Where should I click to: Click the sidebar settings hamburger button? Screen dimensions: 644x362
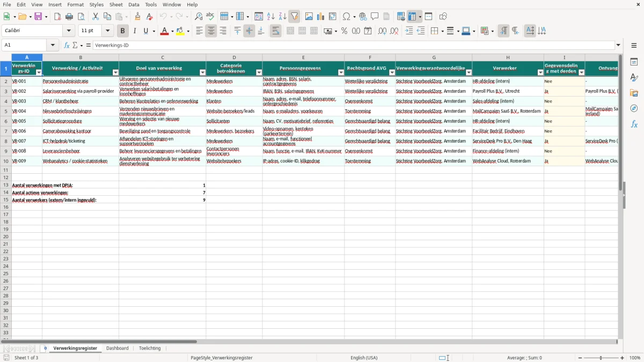634,46
